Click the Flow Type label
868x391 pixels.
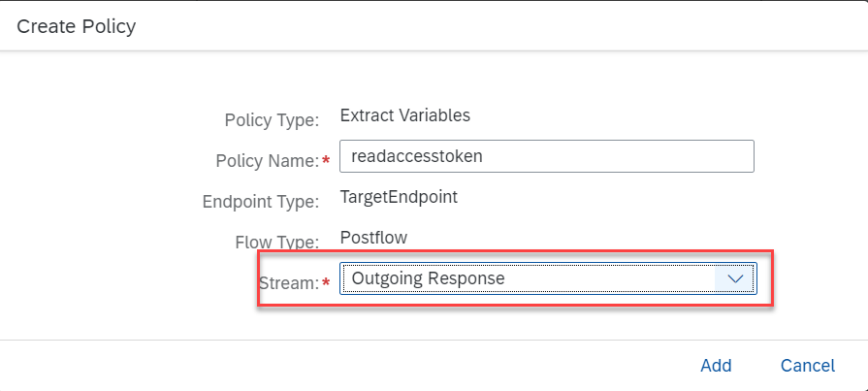(275, 243)
